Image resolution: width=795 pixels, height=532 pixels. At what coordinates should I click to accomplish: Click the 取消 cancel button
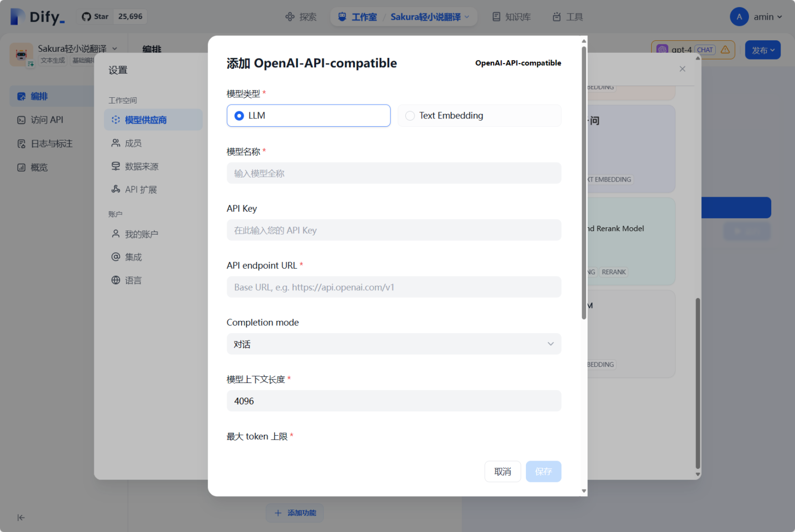point(502,471)
